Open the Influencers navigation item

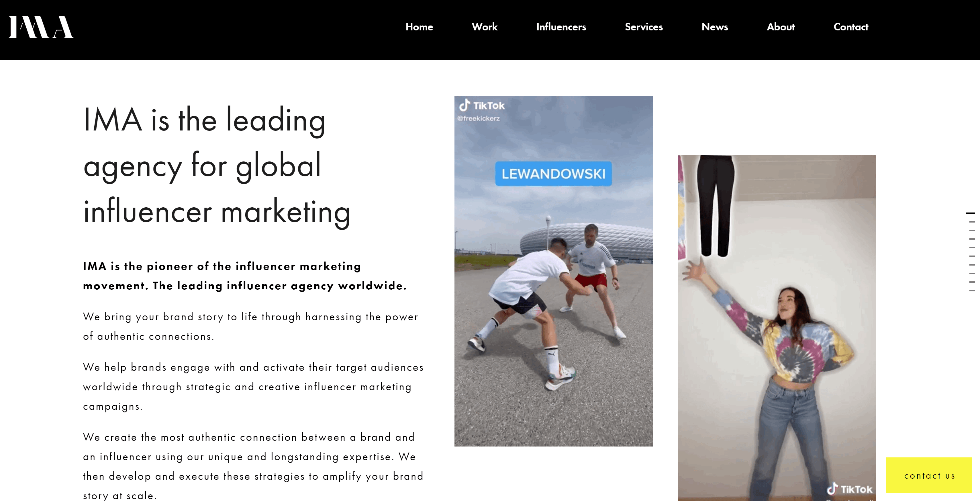point(561,27)
